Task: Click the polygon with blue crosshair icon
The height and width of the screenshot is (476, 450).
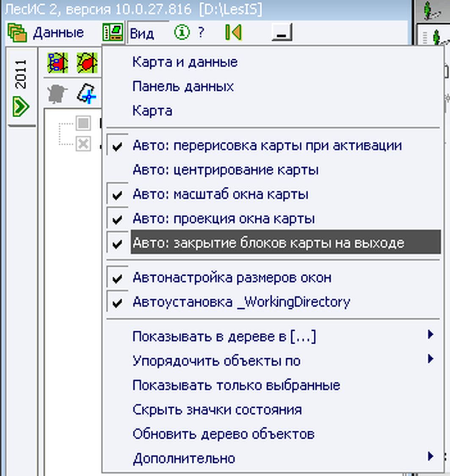Action: pyautogui.click(x=87, y=94)
